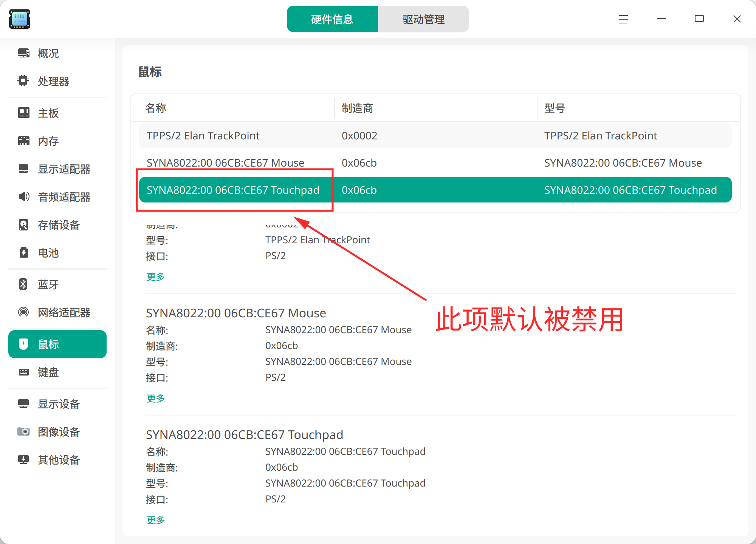Click the processor chip icon in sidebar
This screenshot has height=544, width=756.
pyautogui.click(x=23, y=81)
